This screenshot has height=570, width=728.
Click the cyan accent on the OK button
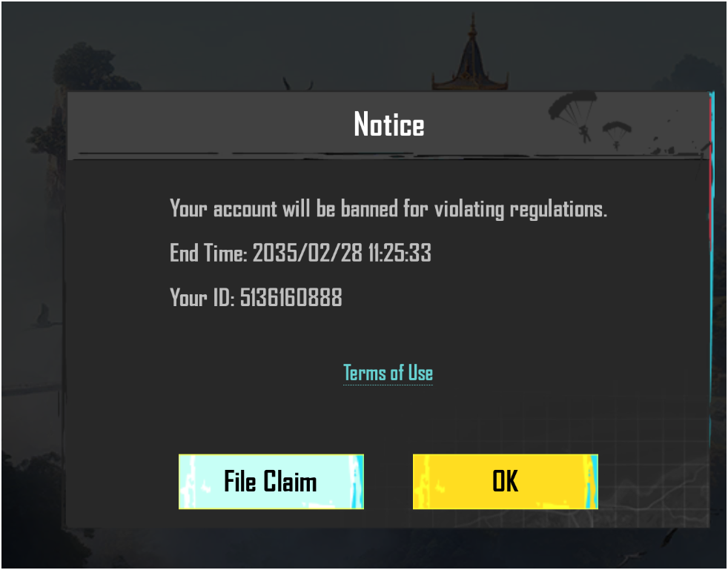pyautogui.click(x=592, y=481)
